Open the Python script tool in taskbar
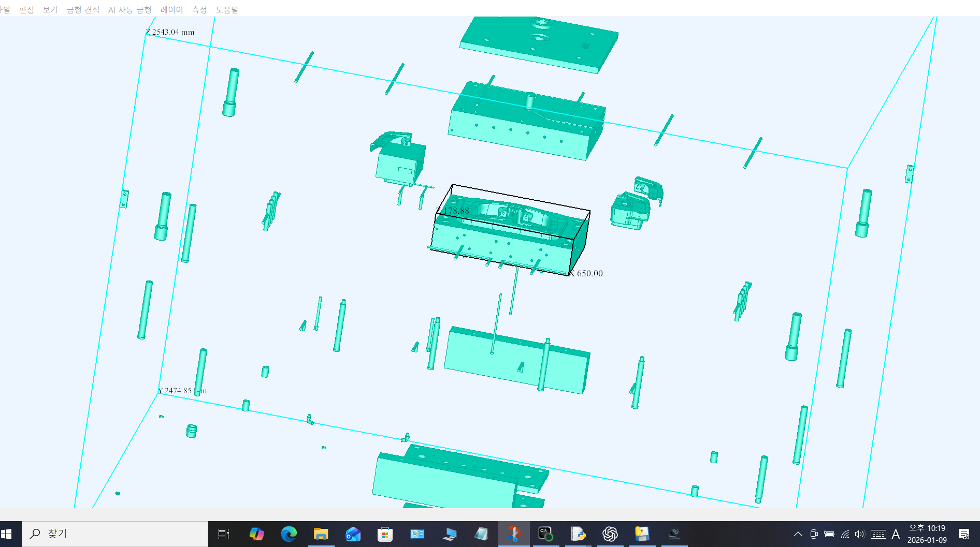The image size is (980, 547). (579, 534)
